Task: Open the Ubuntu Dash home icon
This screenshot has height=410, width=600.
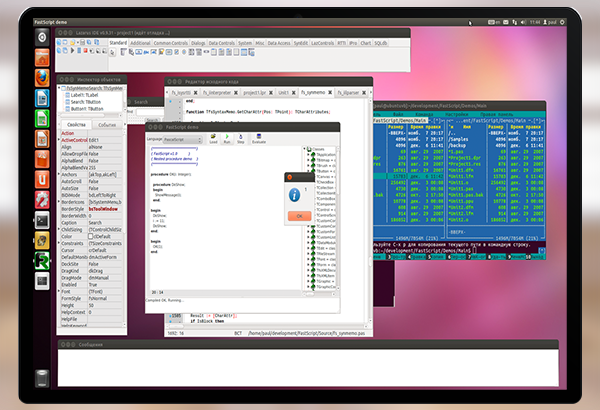Action: click(42, 34)
